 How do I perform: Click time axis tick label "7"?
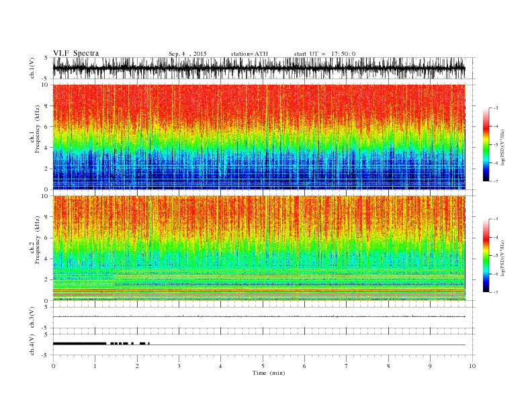(x=347, y=366)
